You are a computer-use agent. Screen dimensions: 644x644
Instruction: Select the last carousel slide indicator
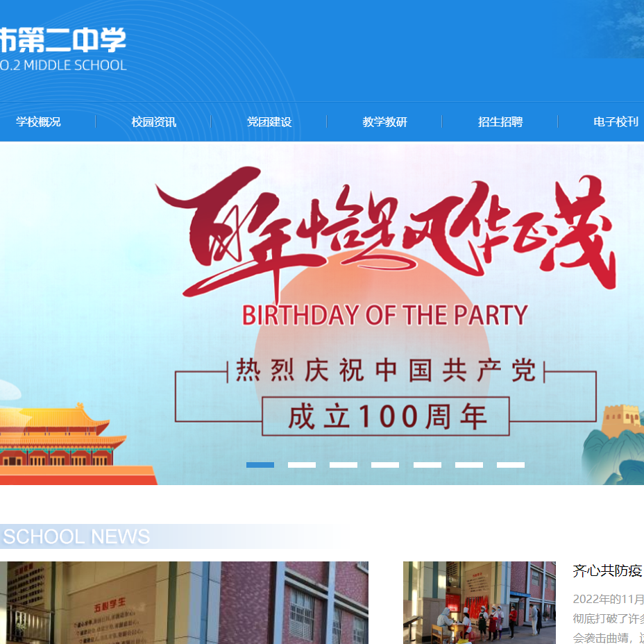coord(511,465)
